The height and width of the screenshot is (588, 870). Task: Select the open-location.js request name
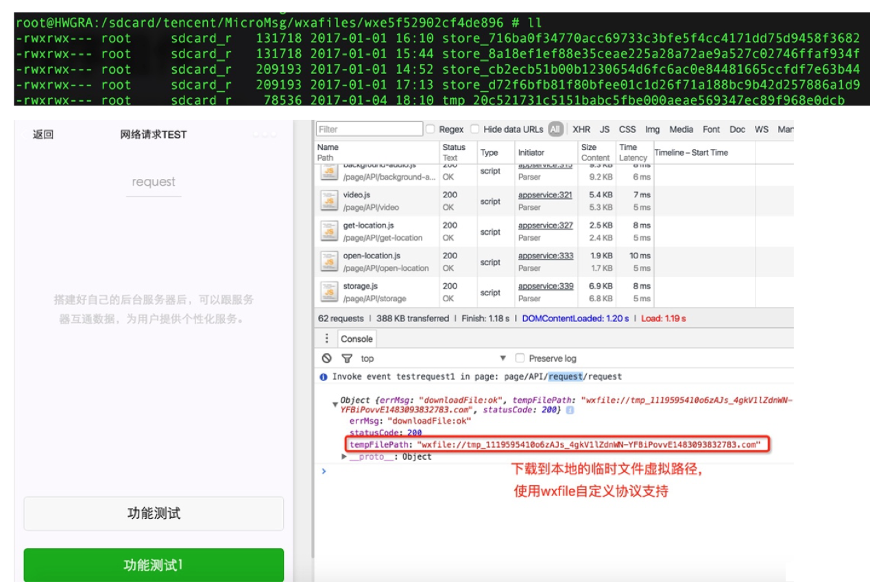pos(372,256)
